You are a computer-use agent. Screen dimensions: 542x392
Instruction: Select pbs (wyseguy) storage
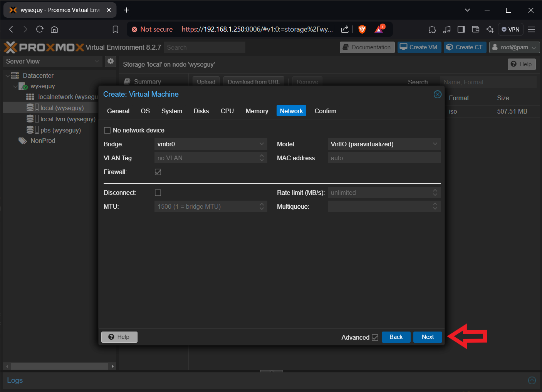point(54,130)
